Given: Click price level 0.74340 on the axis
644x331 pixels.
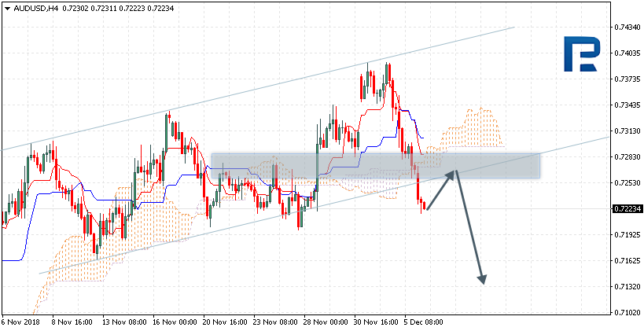Looking at the screenshot, I should pyautogui.click(x=627, y=28).
